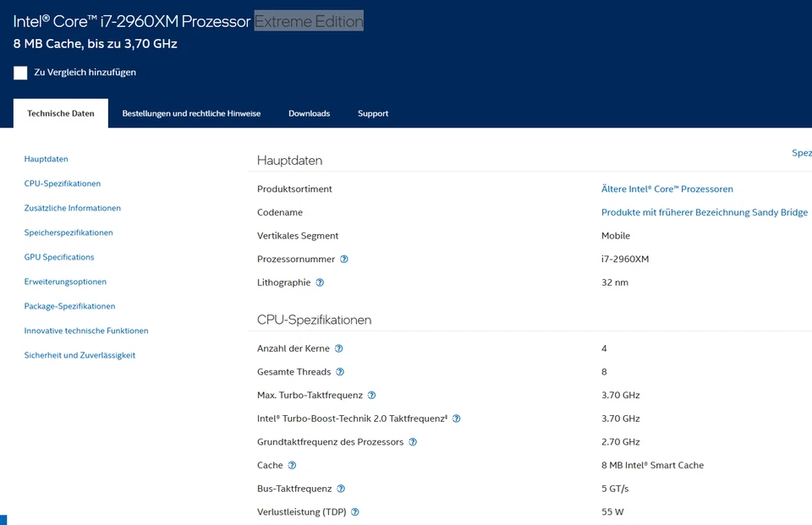The image size is (812, 525).
Task: Open the Anzahl der Kerne help icon
Action: click(x=338, y=347)
